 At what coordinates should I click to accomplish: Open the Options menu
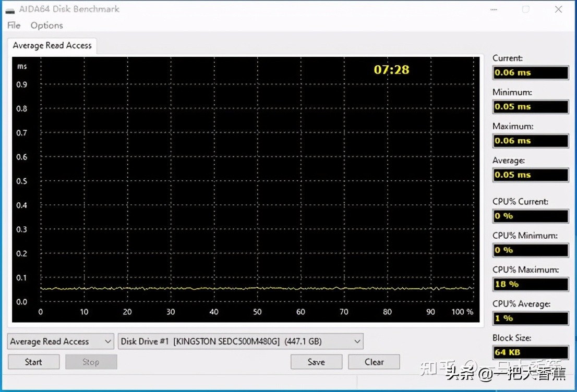[46, 25]
